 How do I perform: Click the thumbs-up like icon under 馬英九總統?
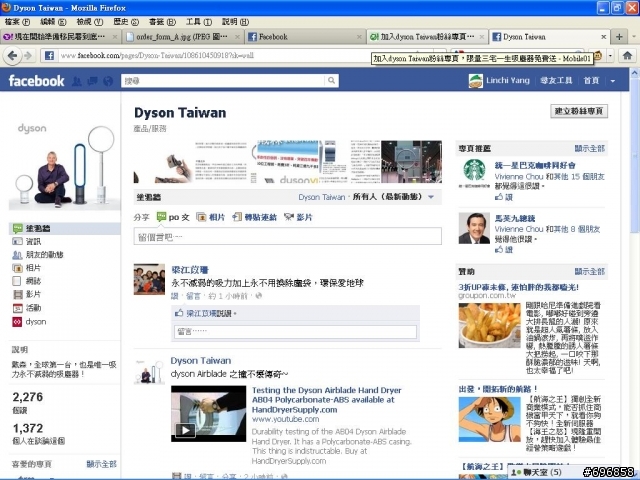click(499, 249)
